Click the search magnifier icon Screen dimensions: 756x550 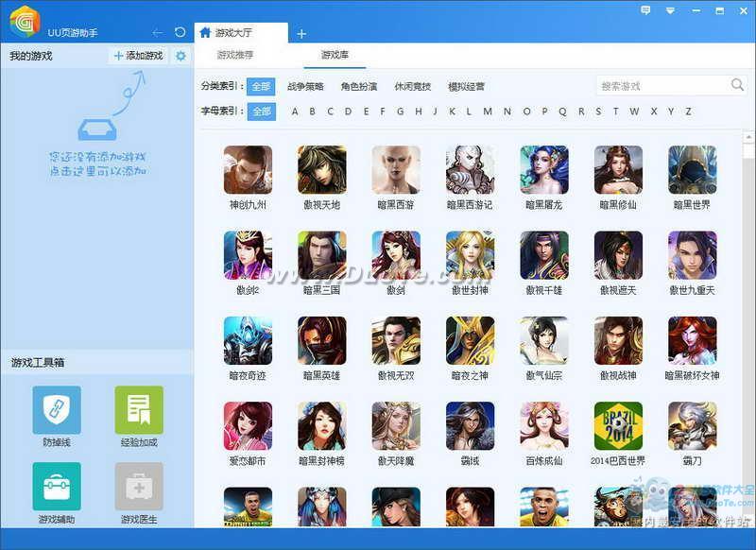pyautogui.click(x=737, y=85)
